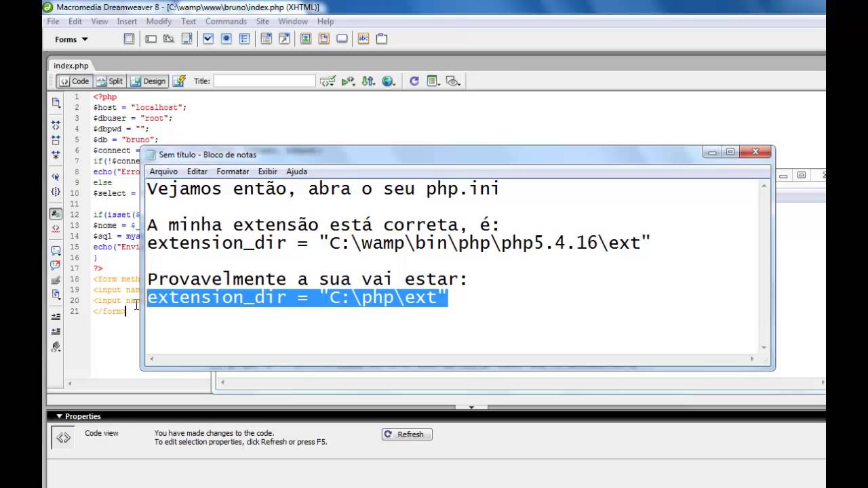868x488 pixels.
Task: Format Source Code from coding toolbar
Action: [56, 346]
